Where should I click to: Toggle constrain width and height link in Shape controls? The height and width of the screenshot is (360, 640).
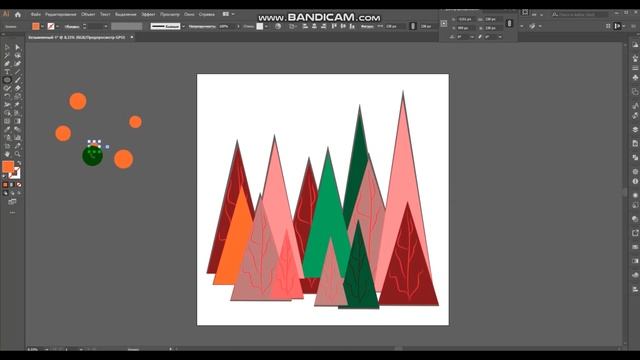[413, 26]
